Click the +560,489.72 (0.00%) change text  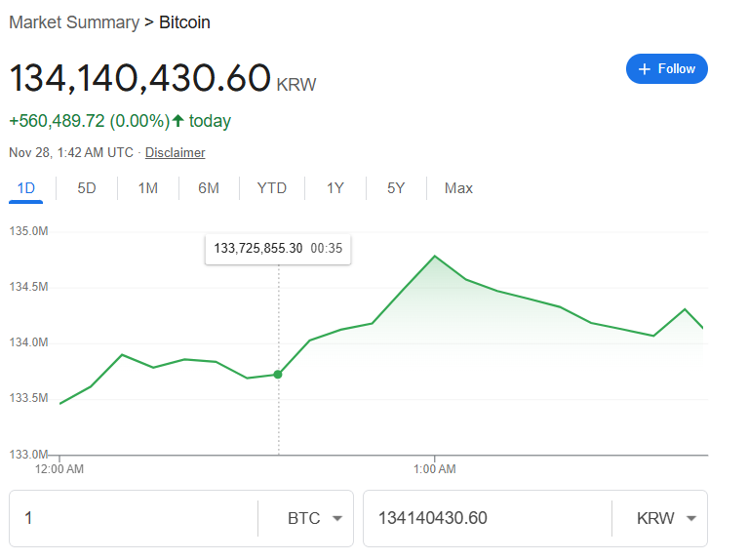[x=90, y=121]
